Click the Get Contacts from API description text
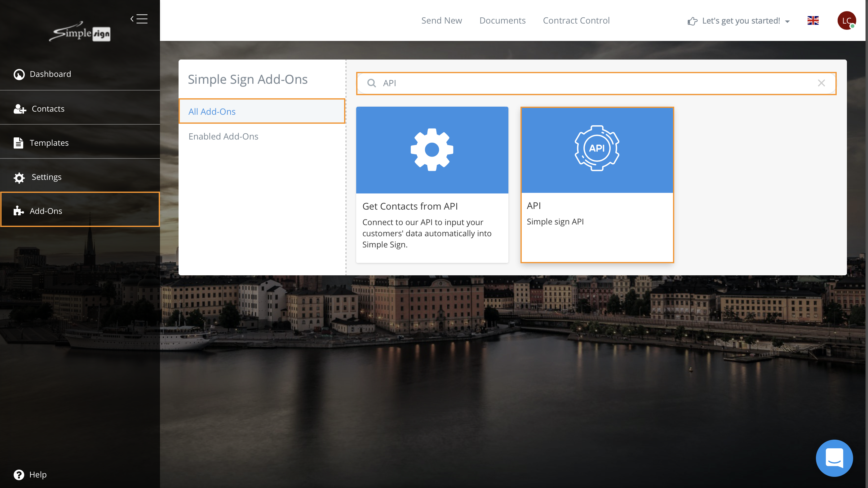This screenshot has width=868, height=488. click(427, 233)
